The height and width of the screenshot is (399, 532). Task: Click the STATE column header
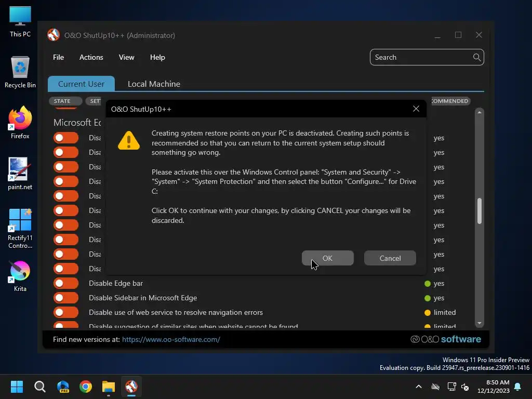click(65, 101)
